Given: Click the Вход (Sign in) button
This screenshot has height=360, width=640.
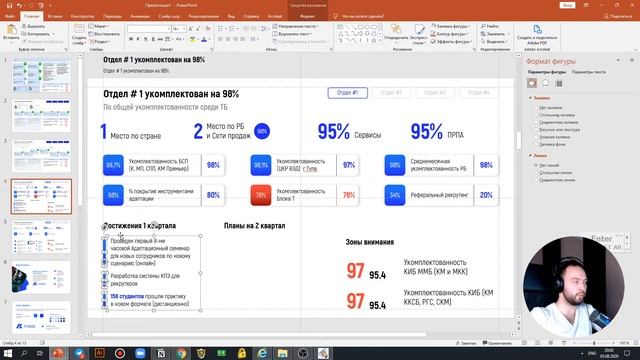Looking at the screenshot, I should click(567, 5).
